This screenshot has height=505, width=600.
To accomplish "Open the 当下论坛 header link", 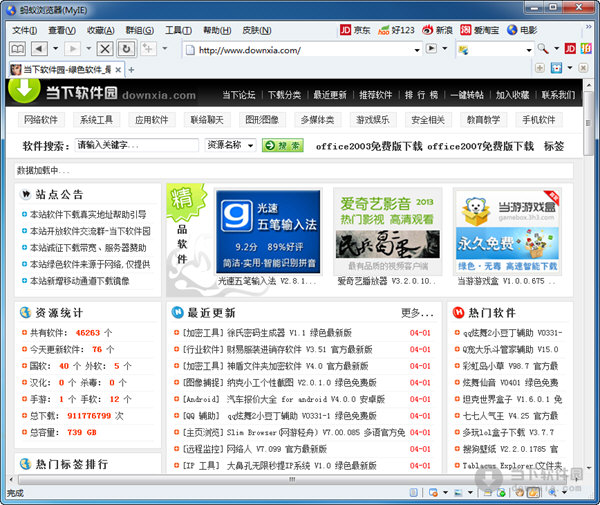I will [239, 95].
